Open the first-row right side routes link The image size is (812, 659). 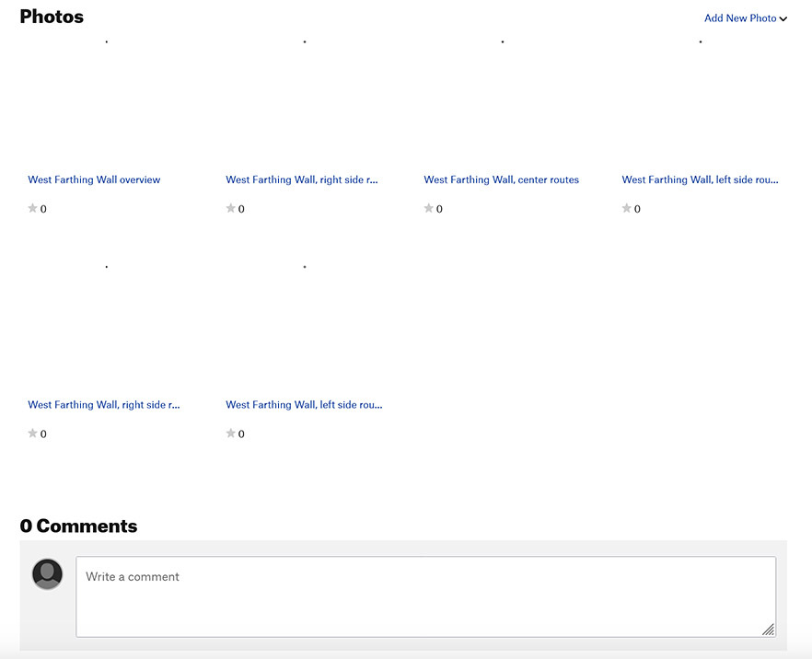pos(301,179)
